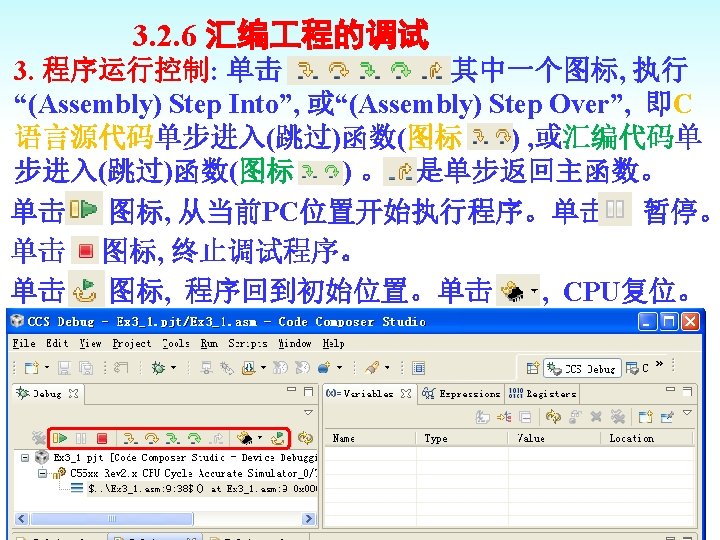Open the Run menu
This screenshot has width=720, height=540.
click(x=209, y=343)
